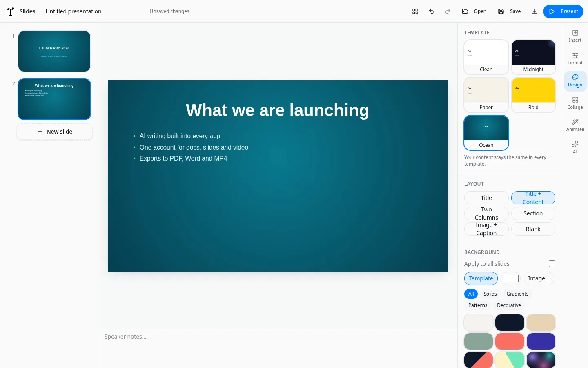The width and height of the screenshot is (588, 368).
Task: Filter backgrounds by Patterns
Action: (478, 305)
